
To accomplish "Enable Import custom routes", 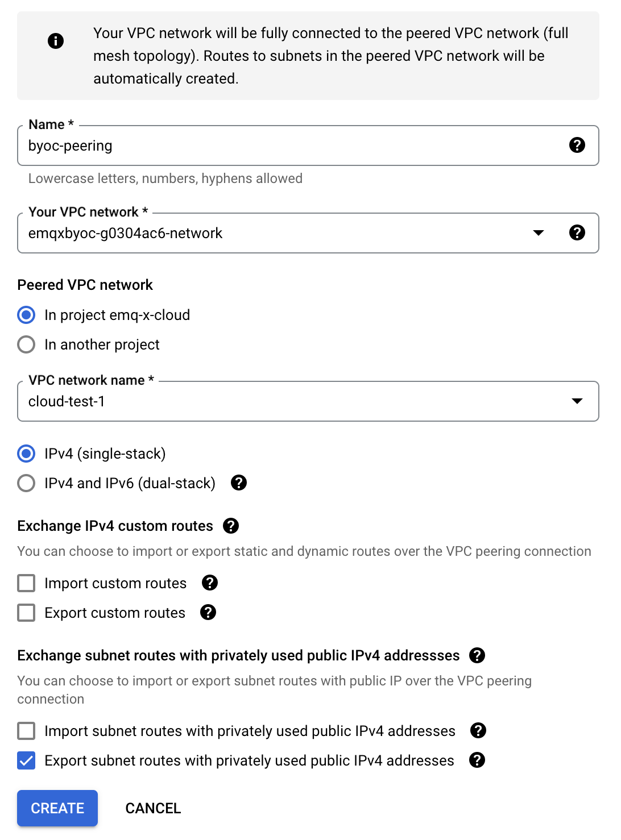I will point(26,583).
